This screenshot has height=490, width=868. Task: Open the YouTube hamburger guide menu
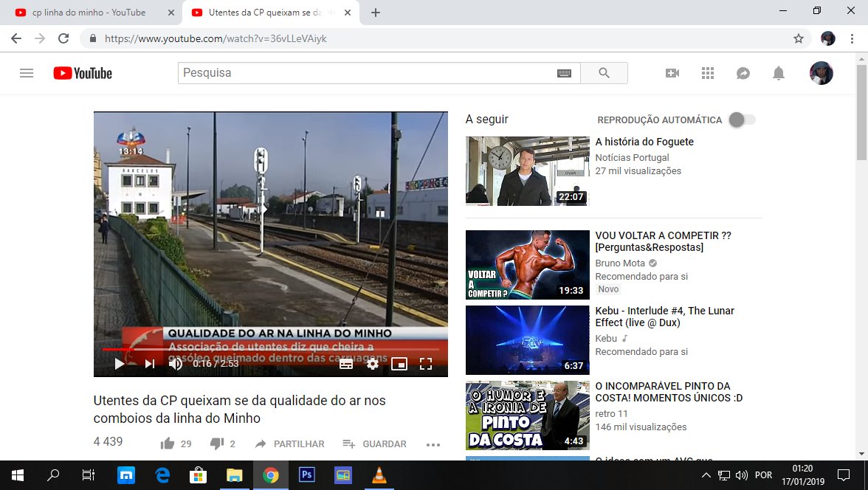(x=27, y=73)
